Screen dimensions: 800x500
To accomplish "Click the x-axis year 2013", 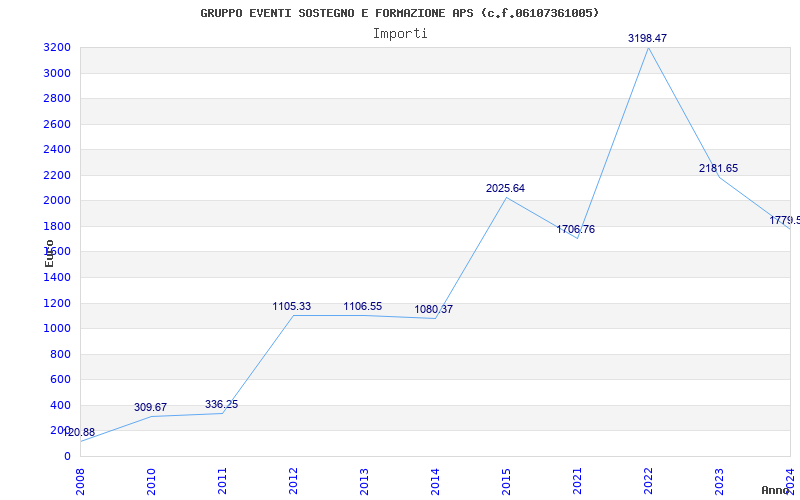I will click(364, 482).
